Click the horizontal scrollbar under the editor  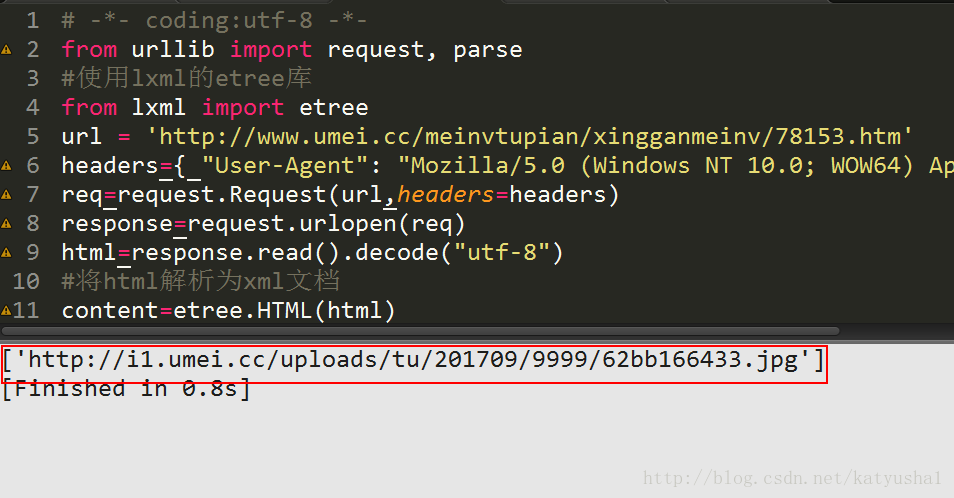tap(420, 331)
